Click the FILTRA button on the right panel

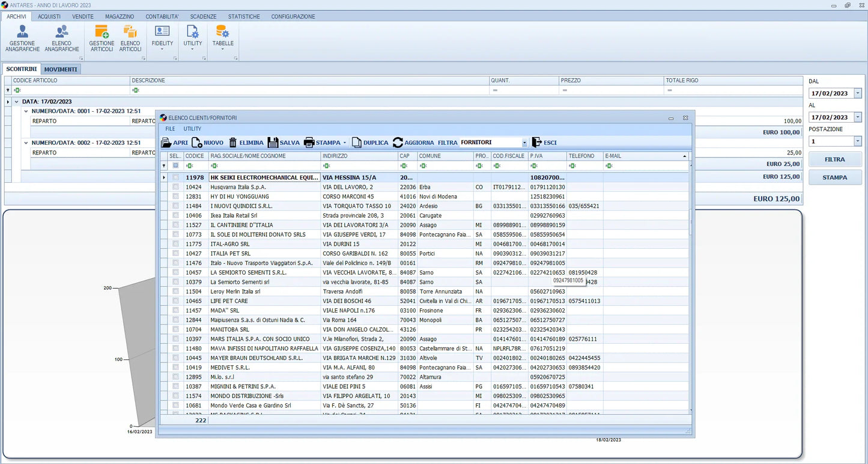click(835, 159)
